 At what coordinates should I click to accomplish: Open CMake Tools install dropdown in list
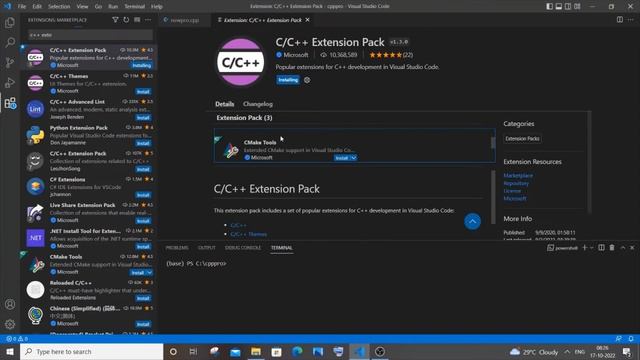click(x=149, y=272)
